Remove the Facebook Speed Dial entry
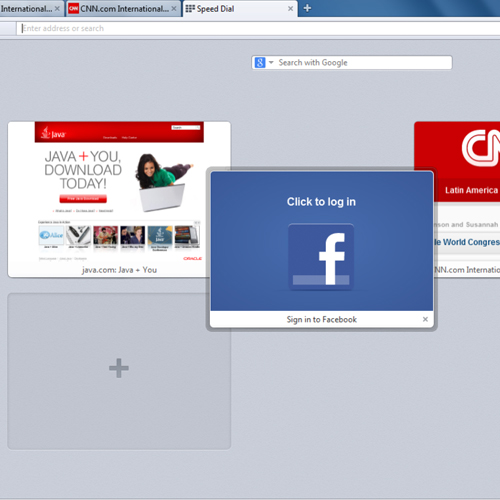This screenshot has width=500, height=500. click(x=425, y=319)
